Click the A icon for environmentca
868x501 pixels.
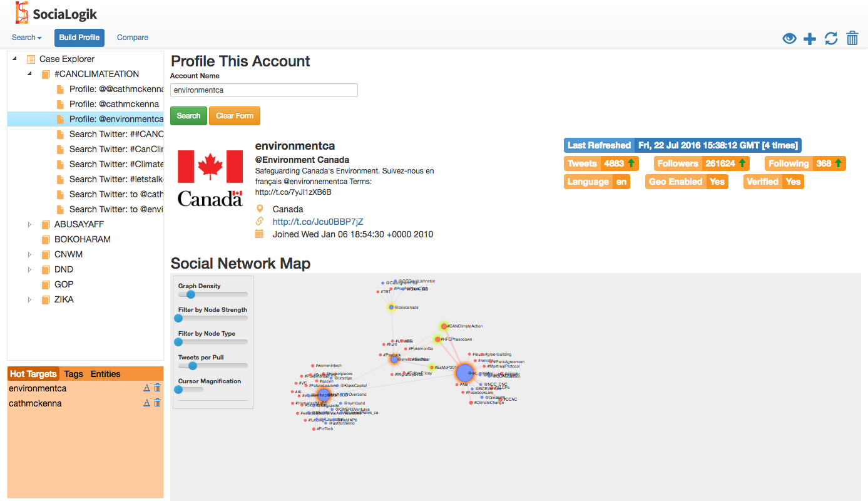(146, 388)
